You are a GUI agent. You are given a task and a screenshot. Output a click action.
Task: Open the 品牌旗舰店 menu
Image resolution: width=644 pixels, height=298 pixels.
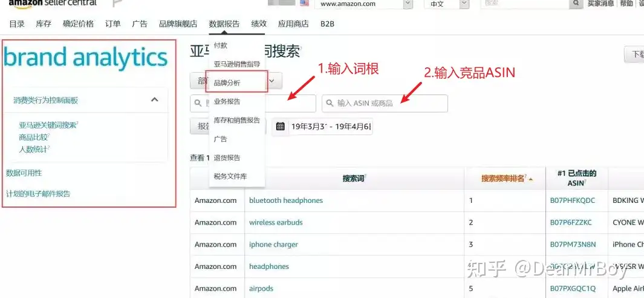(178, 24)
